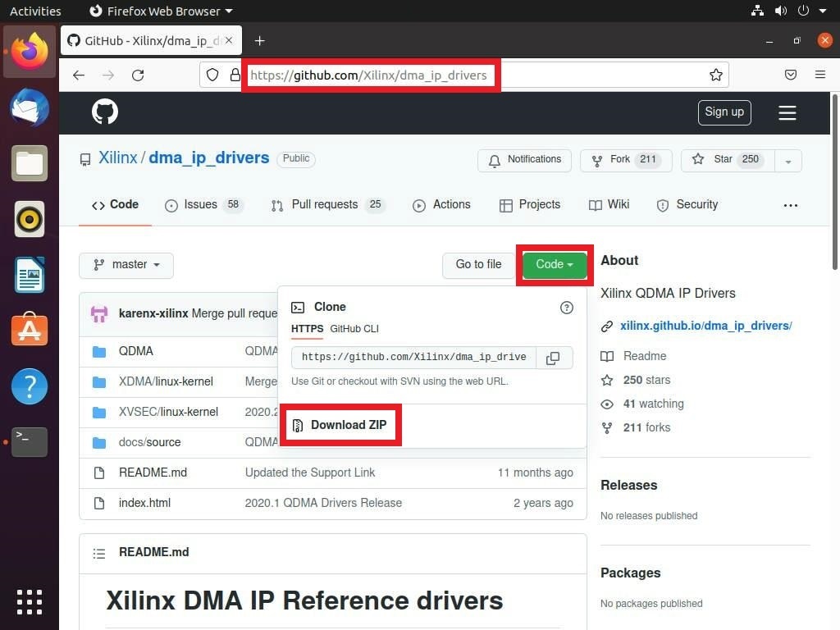View the 250 stars link
The width and height of the screenshot is (840, 630).
(646, 381)
